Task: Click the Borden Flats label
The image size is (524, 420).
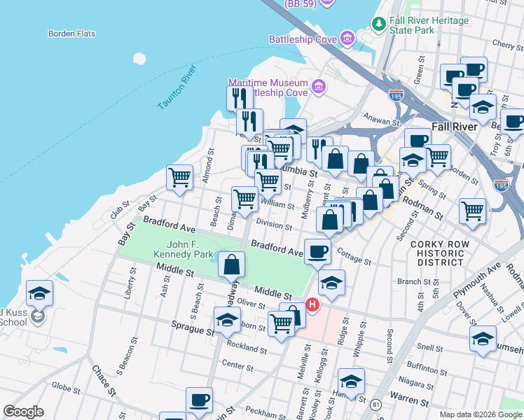Action: pos(72,34)
